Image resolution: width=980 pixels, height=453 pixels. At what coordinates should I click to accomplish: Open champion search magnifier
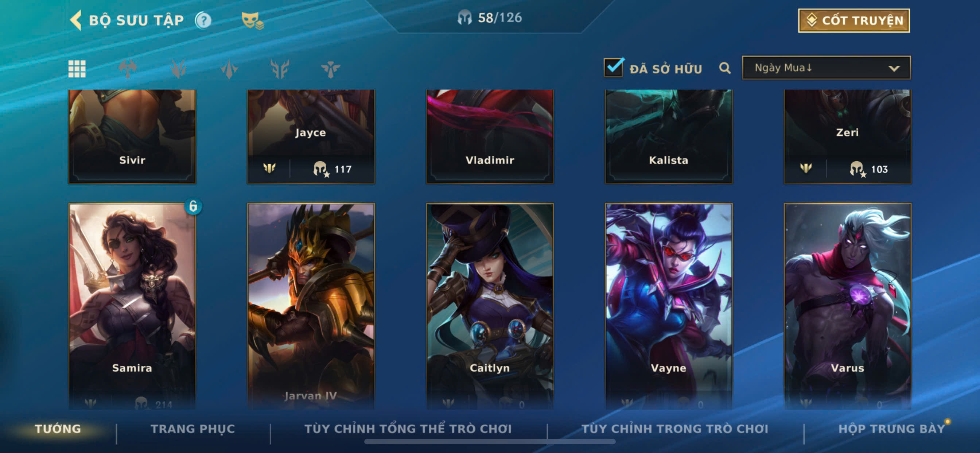[725, 68]
